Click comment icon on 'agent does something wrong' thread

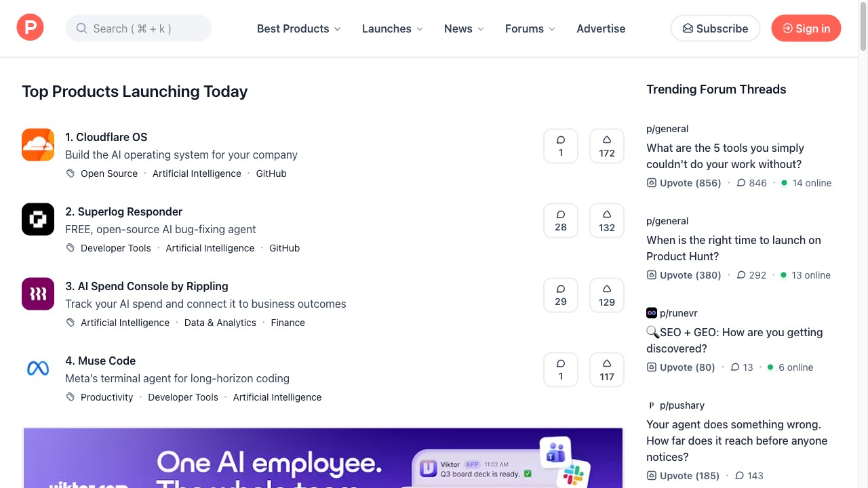[x=739, y=476]
